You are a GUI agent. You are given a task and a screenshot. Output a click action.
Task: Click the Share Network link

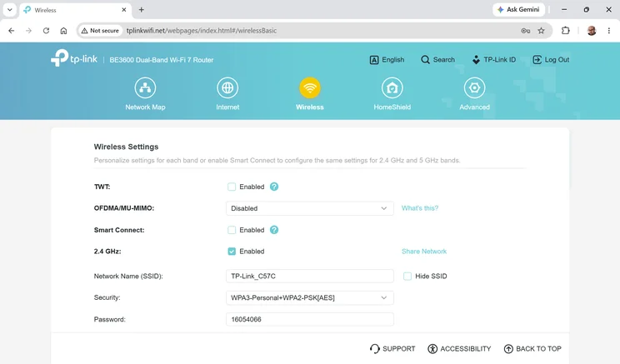[x=424, y=251]
